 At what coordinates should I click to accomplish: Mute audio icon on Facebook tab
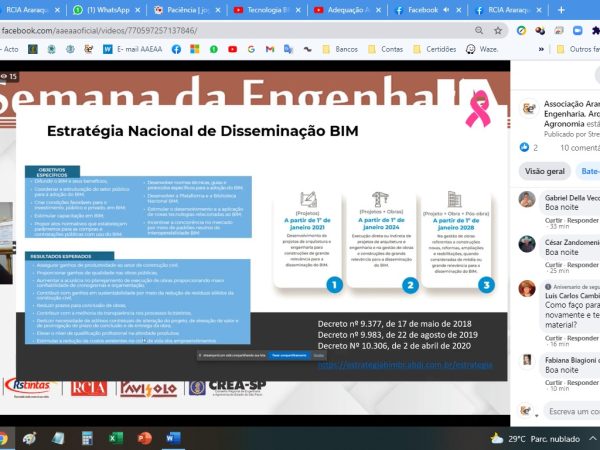tap(446, 10)
